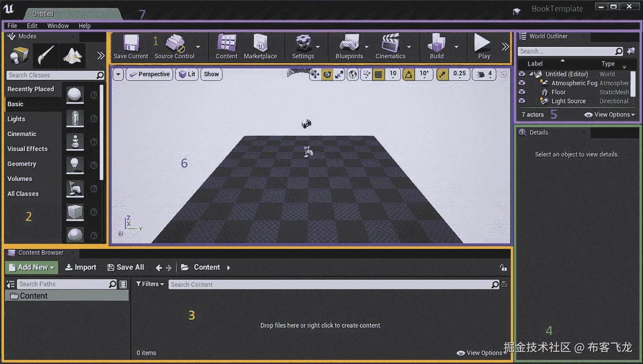Open World Outliner View Options dropdown
The image size is (643, 364).
[x=610, y=115]
